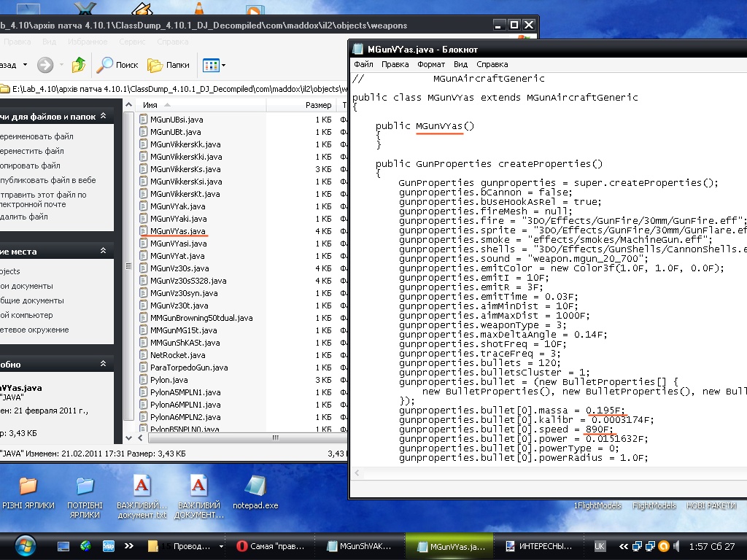Toggle the Folders (Папки) pane button
Screen dimensions: 747x560
169,65
